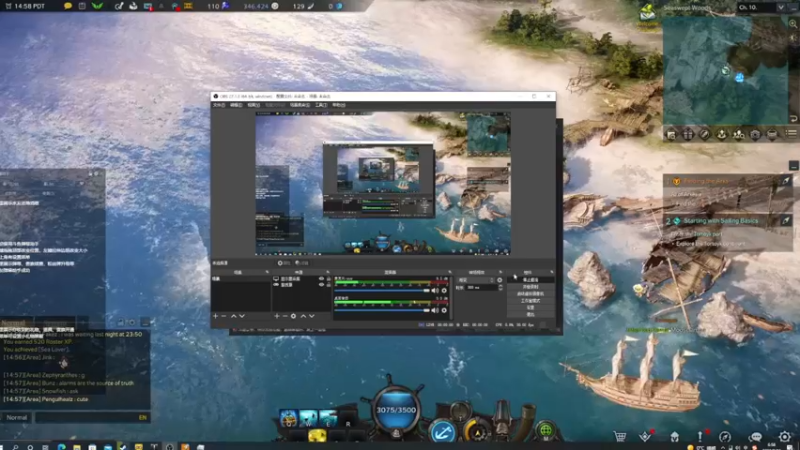Track Finding the Arks quest with its compass icon
800x450 pixels.
786,181
